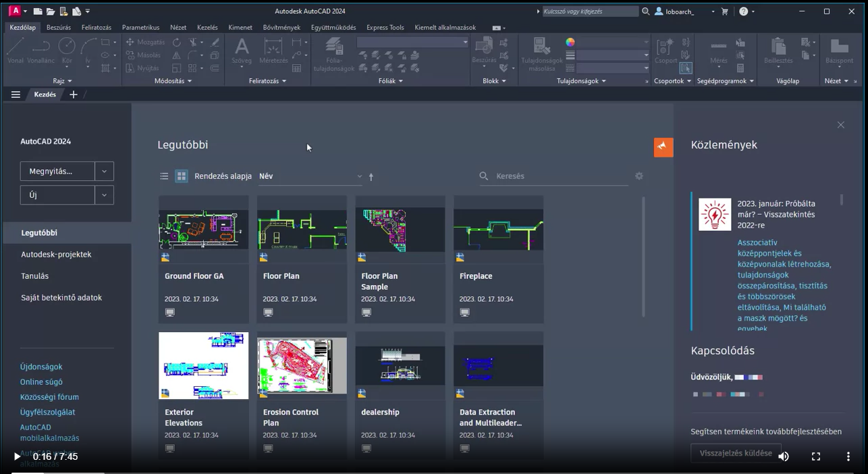Select the Méretezés (Dimension) tool

273,51
